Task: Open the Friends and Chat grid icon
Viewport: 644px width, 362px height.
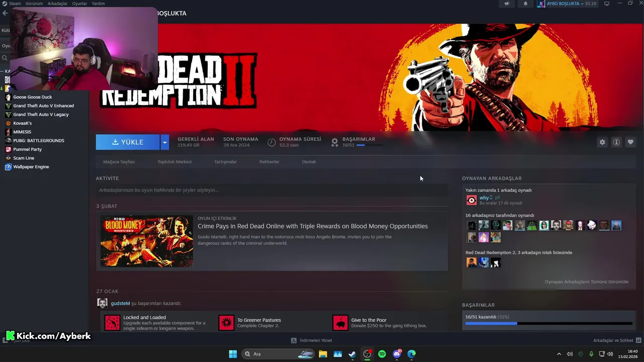Action: tap(638, 340)
